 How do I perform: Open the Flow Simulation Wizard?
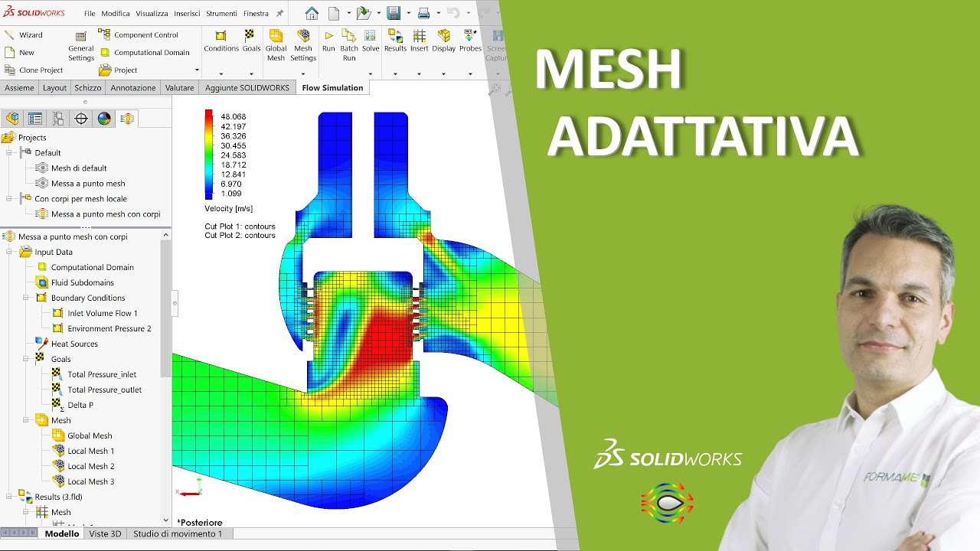[23, 34]
